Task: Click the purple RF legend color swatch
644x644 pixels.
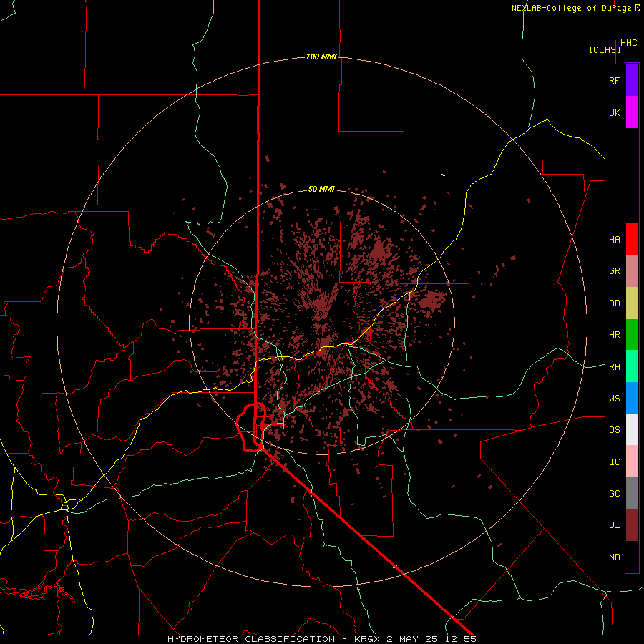Action: (632, 80)
